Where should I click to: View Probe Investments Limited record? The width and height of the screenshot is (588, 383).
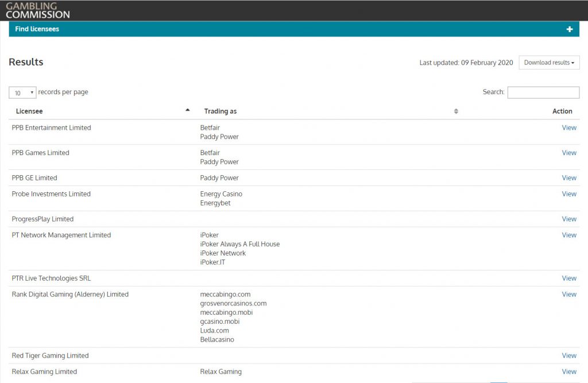[x=568, y=194]
